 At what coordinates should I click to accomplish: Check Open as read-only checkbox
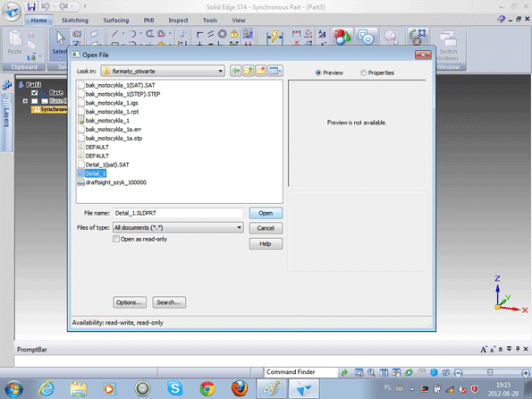pos(116,239)
